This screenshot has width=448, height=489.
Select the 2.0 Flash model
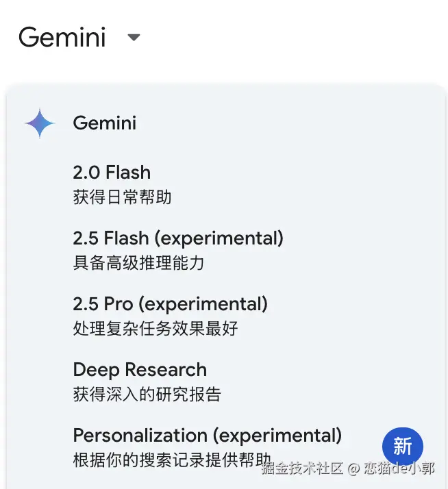[x=112, y=173]
